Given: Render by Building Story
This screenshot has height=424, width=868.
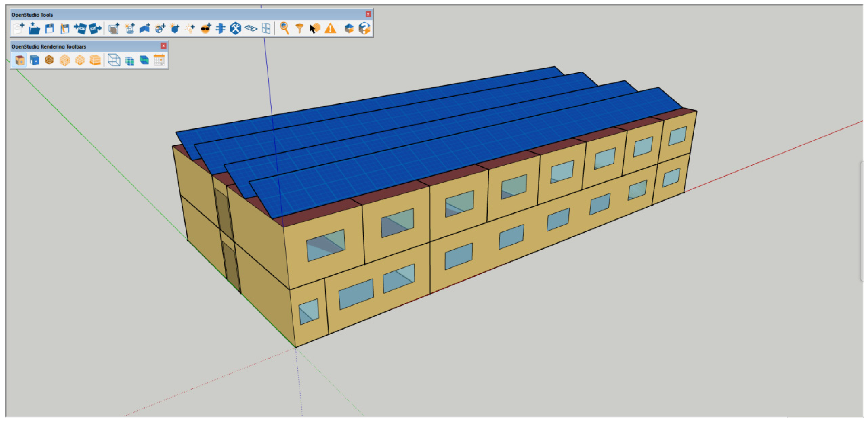Looking at the screenshot, I should (x=95, y=60).
